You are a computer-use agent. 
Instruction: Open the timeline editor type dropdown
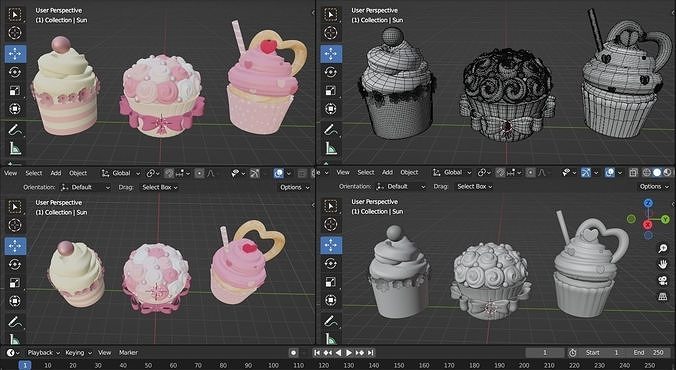tap(12, 353)
